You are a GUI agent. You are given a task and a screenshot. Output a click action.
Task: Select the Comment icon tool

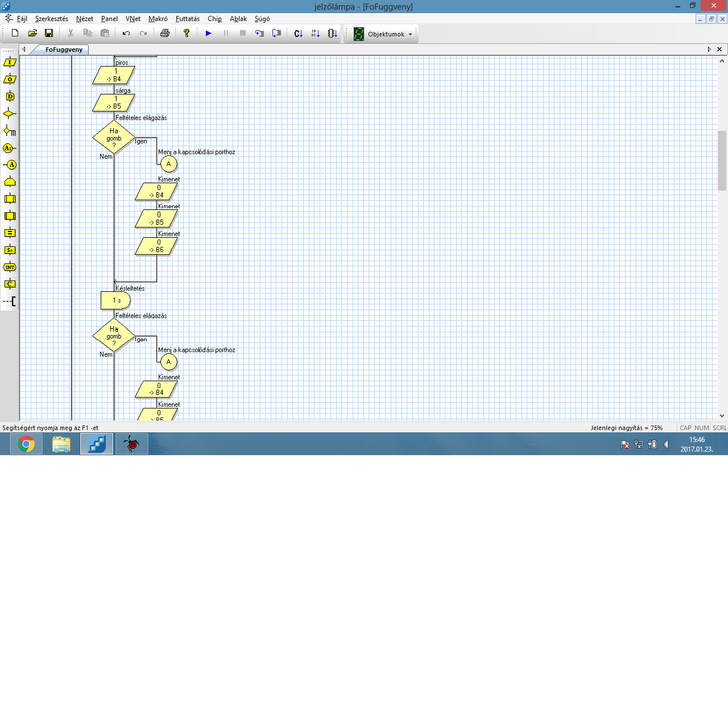point(10,302)
